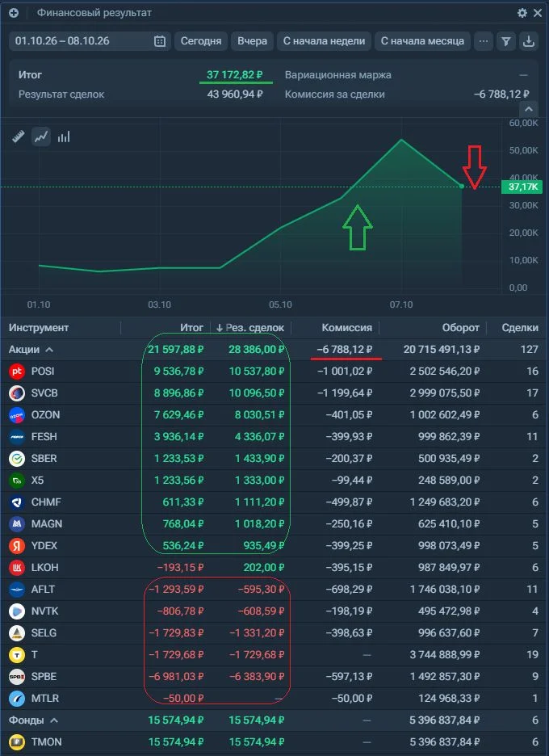Add new widget with plus icon
549x756 pixels.
tap(14, 13)
